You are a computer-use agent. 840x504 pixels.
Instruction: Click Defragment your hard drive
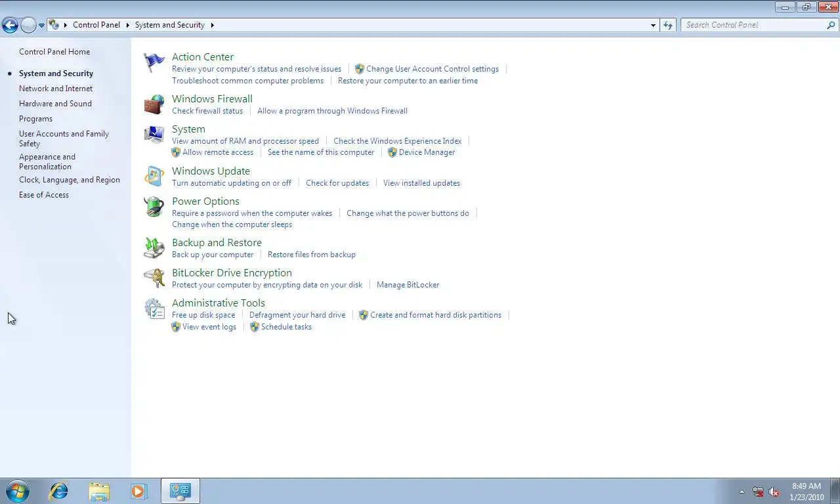pyautogui.click(x=297, y=315)
